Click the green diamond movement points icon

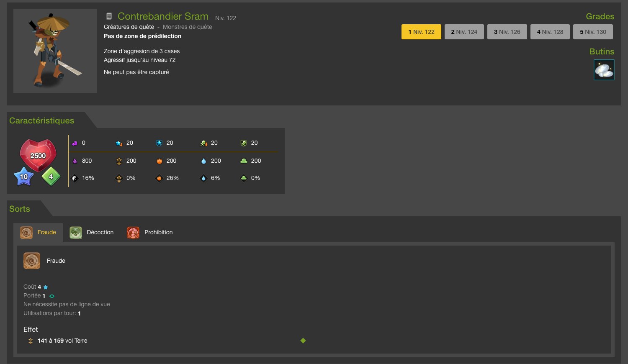click(51, 176)
